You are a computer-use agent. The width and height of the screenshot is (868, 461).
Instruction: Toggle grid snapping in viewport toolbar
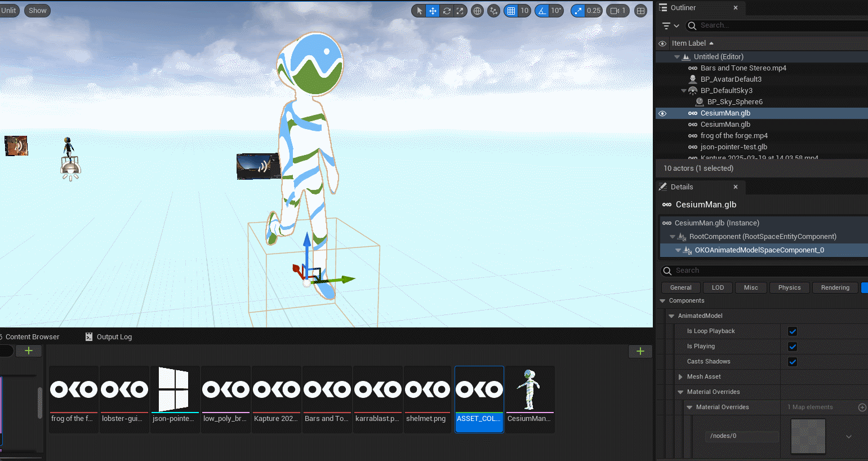click(x=511, y=11)
